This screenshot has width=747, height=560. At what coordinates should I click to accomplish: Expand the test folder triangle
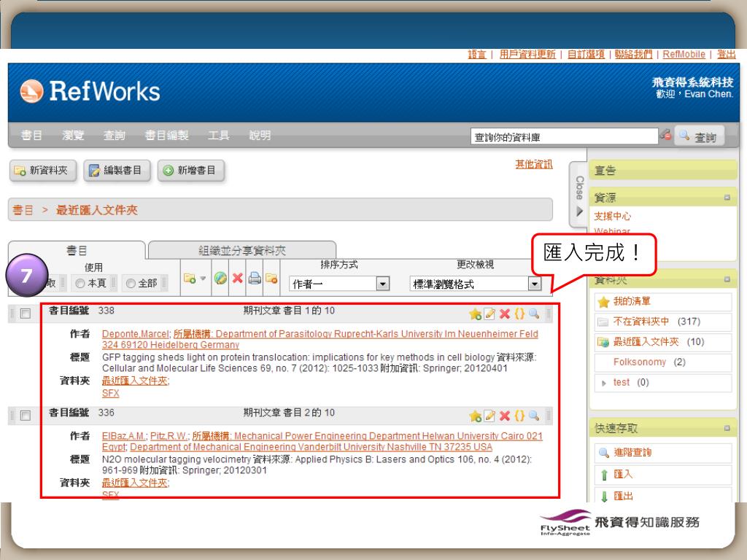[603, 383]
